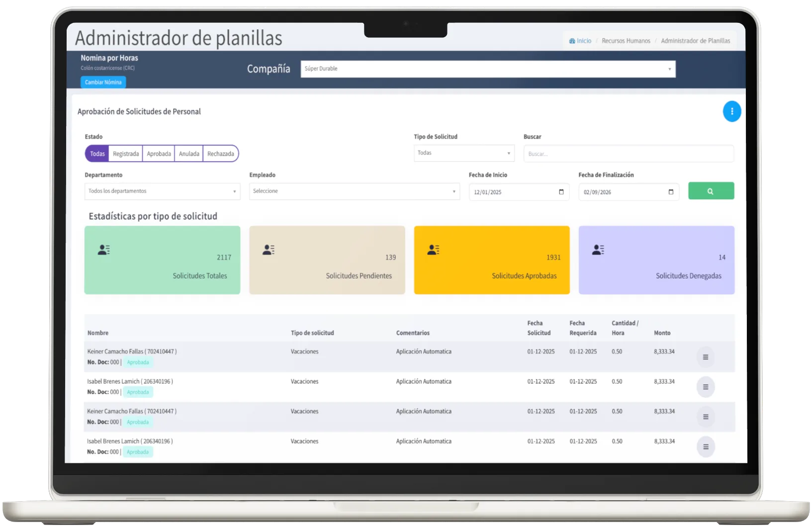This screenshot has height=528, width=812.
Task: Open calendar picker in Fecha de Finalización
Action: [671, 192]
